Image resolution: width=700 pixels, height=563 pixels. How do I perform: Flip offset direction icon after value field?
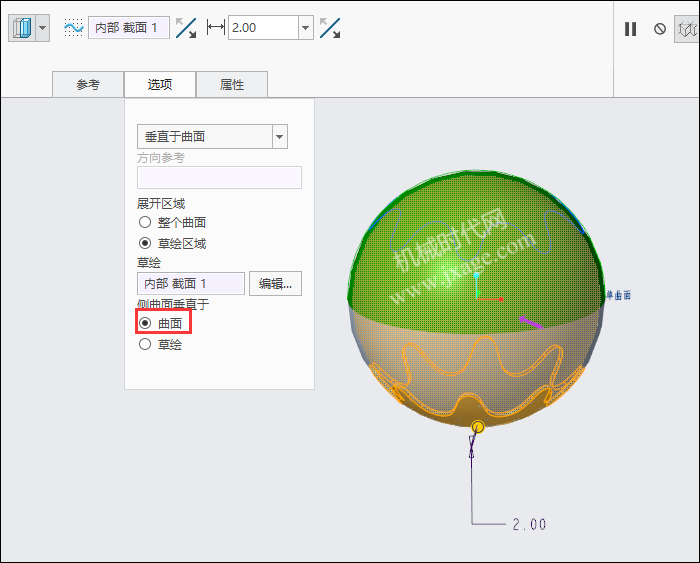[x=330, y=28]
